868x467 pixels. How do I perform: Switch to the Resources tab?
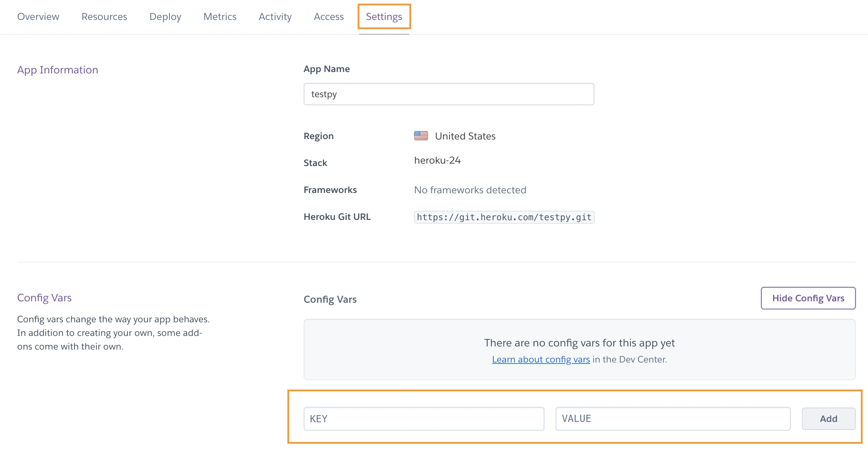[104, 16]
